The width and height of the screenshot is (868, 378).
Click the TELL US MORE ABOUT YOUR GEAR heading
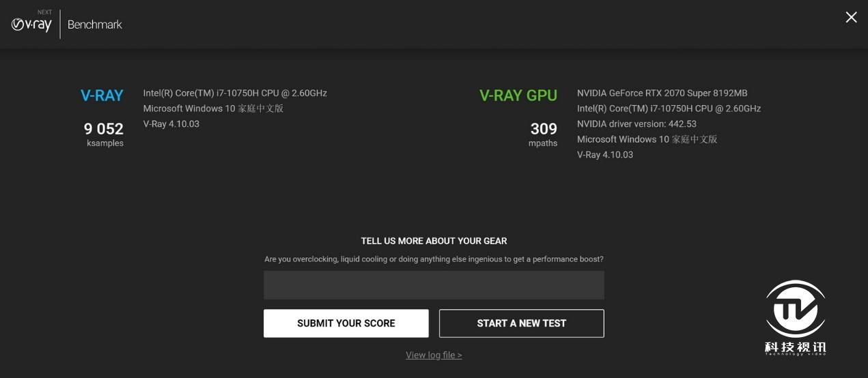(434, 241)
